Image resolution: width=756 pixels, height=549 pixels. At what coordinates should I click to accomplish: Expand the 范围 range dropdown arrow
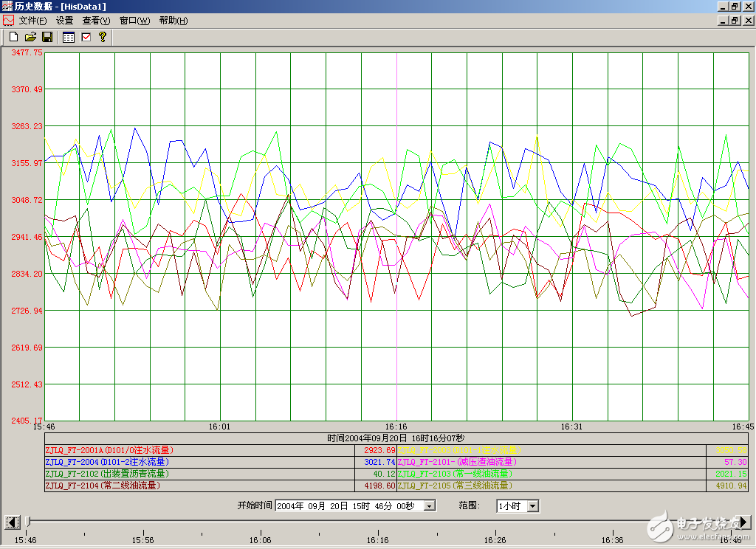click(532, 506)
